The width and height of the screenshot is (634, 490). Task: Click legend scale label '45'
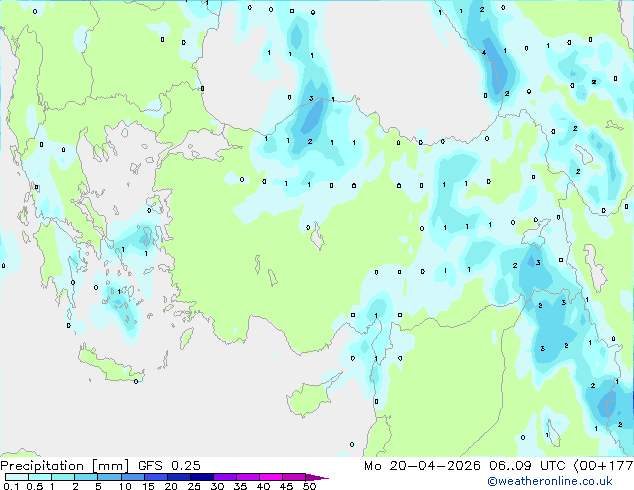pyautogui.click(x=286, y=486)
